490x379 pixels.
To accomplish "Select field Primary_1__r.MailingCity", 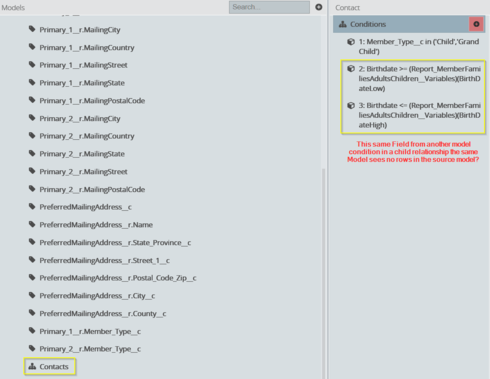I will click(80, 30).
